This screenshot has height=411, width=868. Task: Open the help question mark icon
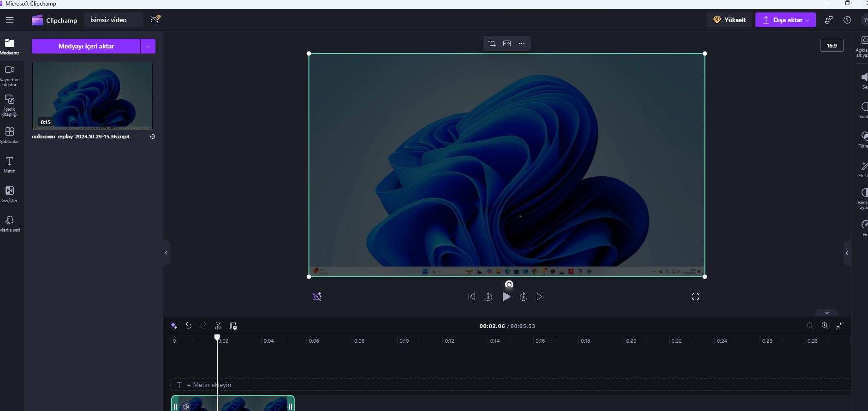[847, 20]
